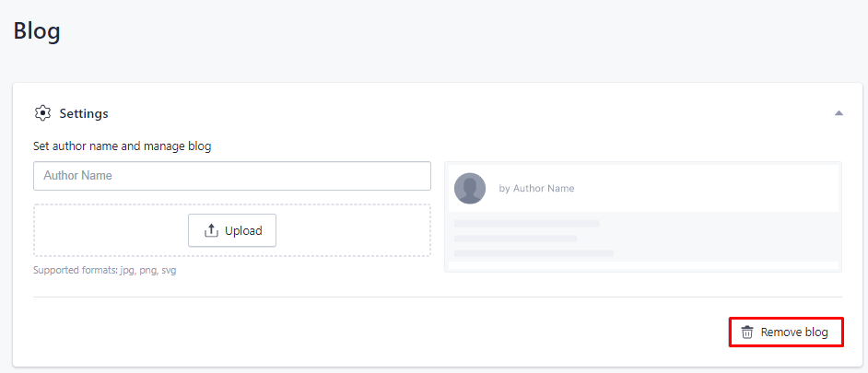
Task: Click the horizontal divider above Remove blog
Action: coord(438,297)
